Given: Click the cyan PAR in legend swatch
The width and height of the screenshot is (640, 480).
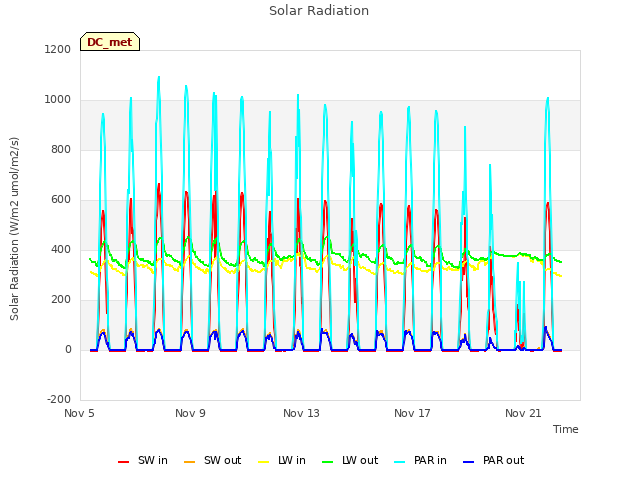Looking at the screenshot, I should click(400, 462).
